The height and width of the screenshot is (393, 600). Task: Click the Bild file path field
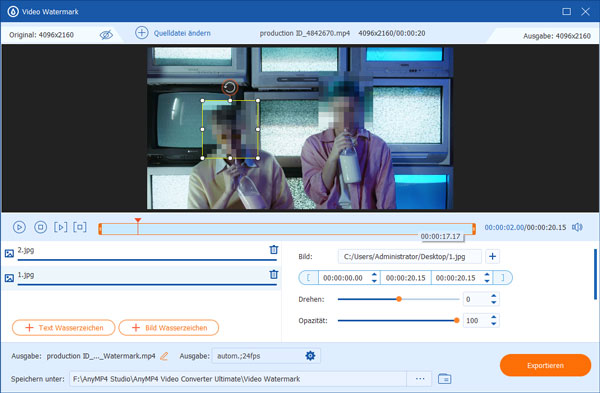[x=409, y=256]
